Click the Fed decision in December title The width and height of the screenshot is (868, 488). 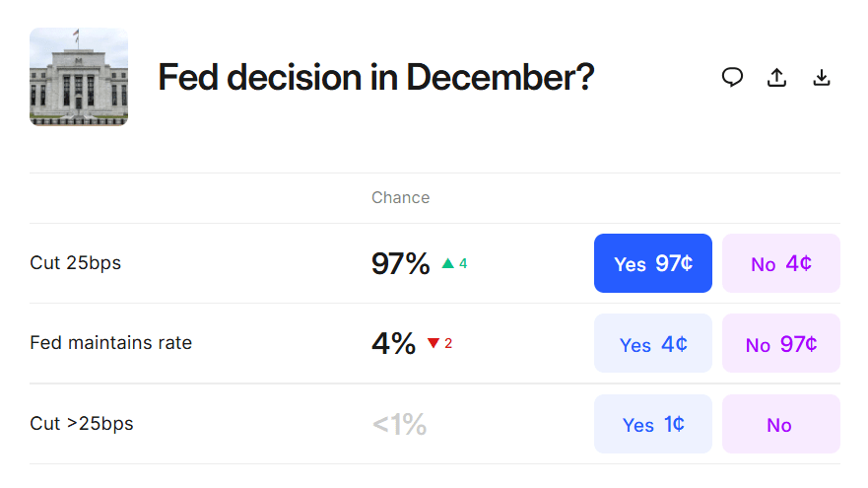(x=375, y=77)
